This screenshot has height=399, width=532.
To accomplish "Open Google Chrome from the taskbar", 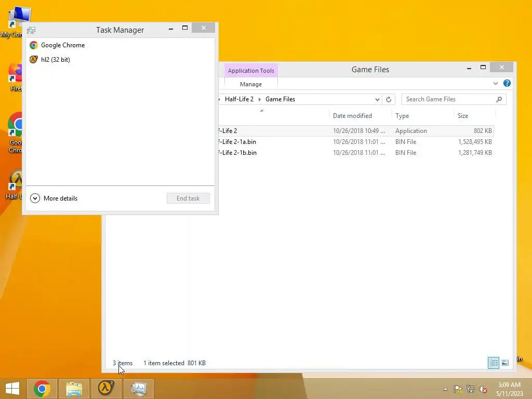I will pos(42,389).
